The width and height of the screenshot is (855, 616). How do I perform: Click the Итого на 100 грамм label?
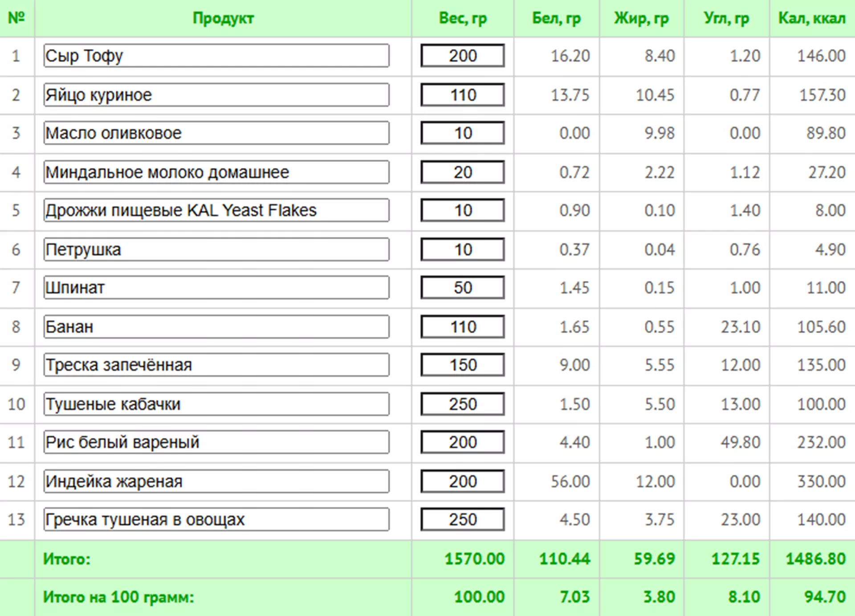(x=118, y=597)
